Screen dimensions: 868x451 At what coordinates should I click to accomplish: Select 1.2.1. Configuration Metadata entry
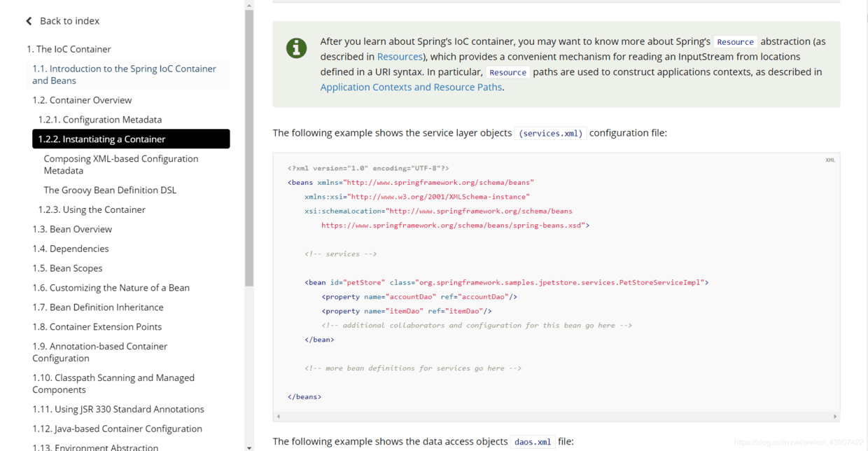[100, 120]
